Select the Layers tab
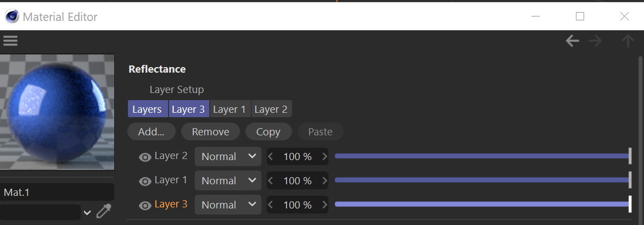 click(147, 109)
